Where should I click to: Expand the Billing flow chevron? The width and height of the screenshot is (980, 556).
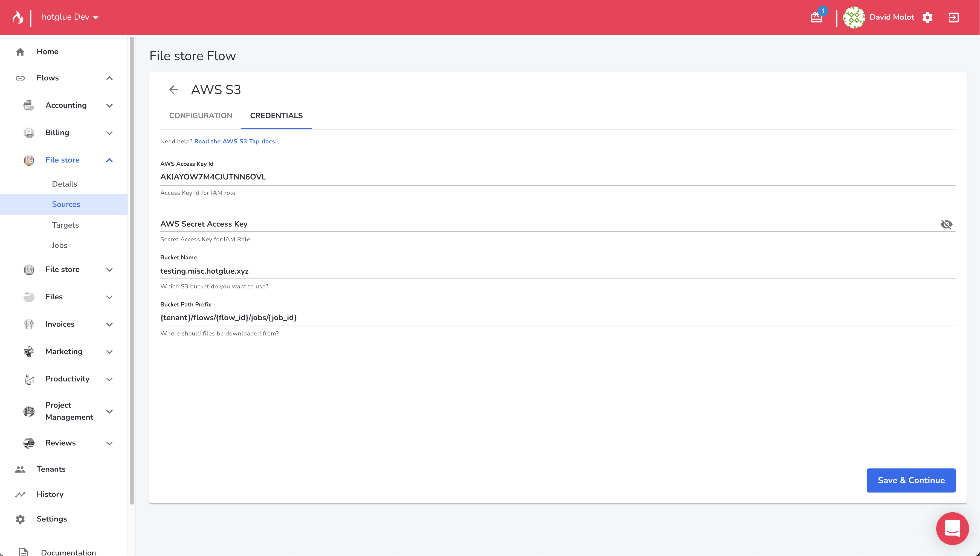[x=109, y=133]
